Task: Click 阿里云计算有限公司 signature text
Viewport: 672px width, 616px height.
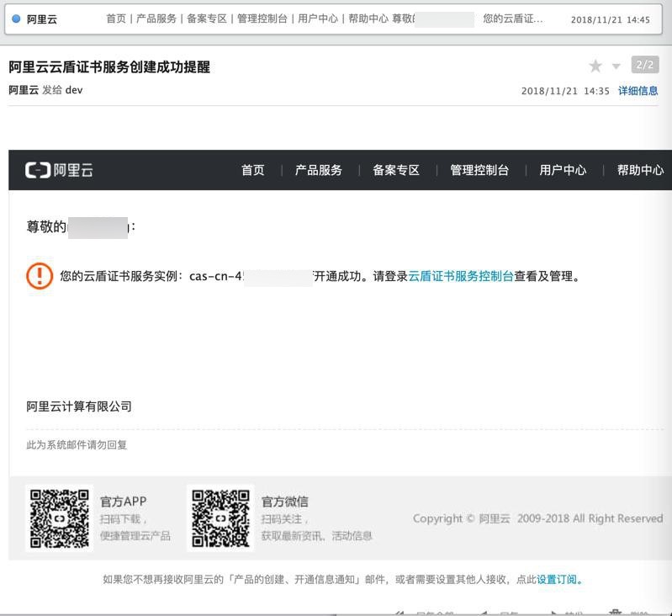Action: pyautogui.click(x=79, y=406)
